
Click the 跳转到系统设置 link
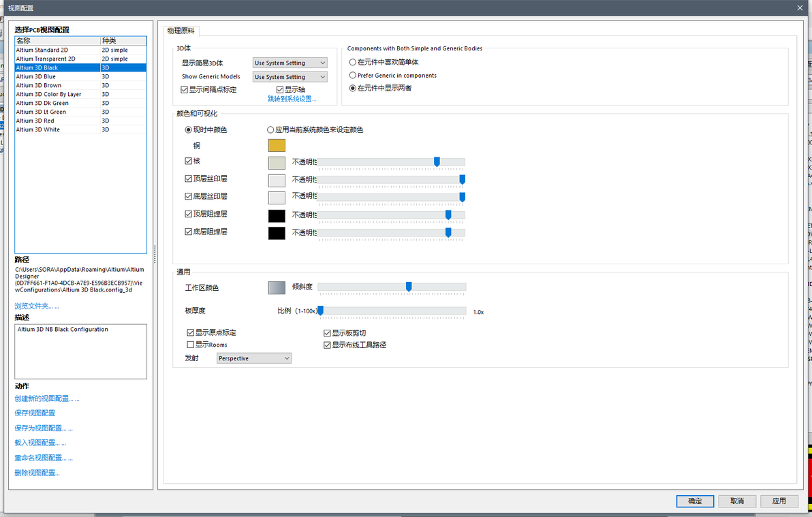tap(292, 99)
